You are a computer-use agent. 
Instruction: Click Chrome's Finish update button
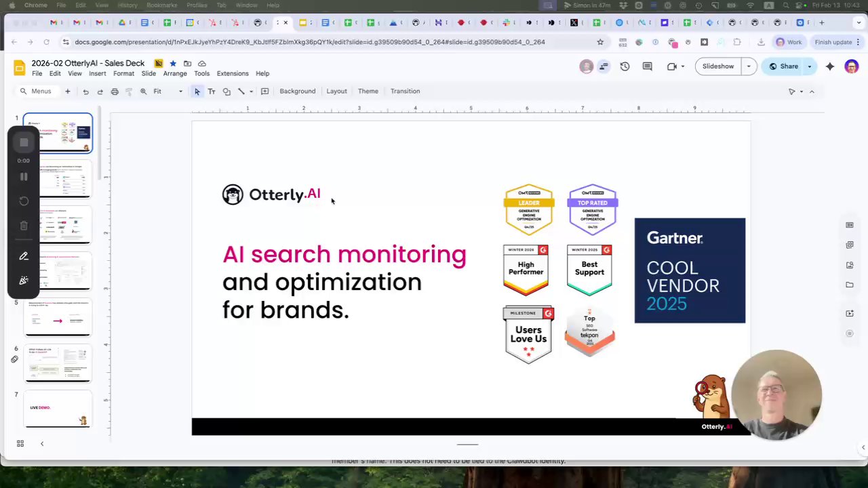click(838, 42)
